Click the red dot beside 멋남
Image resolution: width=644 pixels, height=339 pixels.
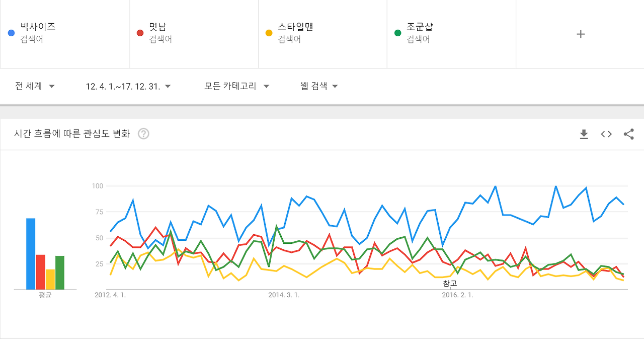coord(140,33)
